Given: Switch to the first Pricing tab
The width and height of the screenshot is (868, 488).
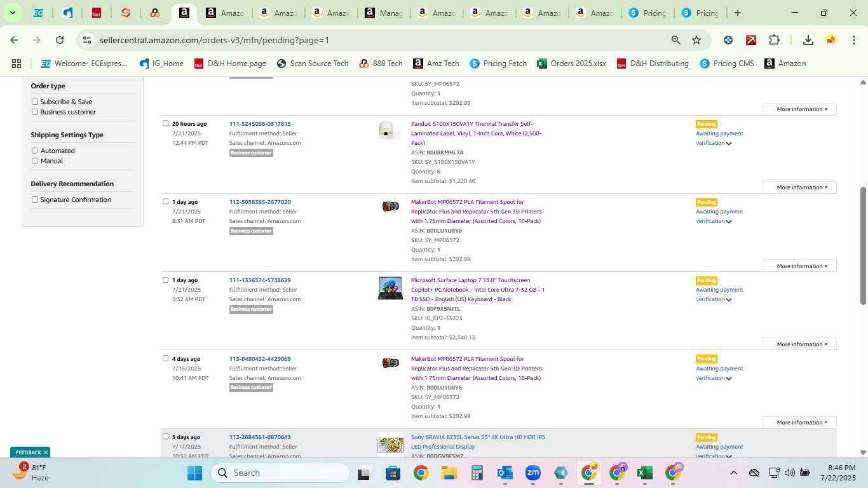Looking at the screenshot, I should point(647,13).
